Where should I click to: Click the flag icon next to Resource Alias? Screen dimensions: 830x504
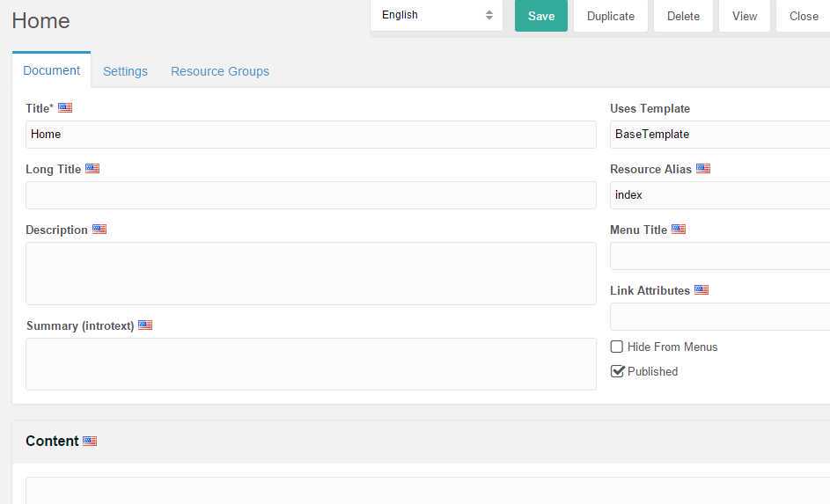coord(703,169)
